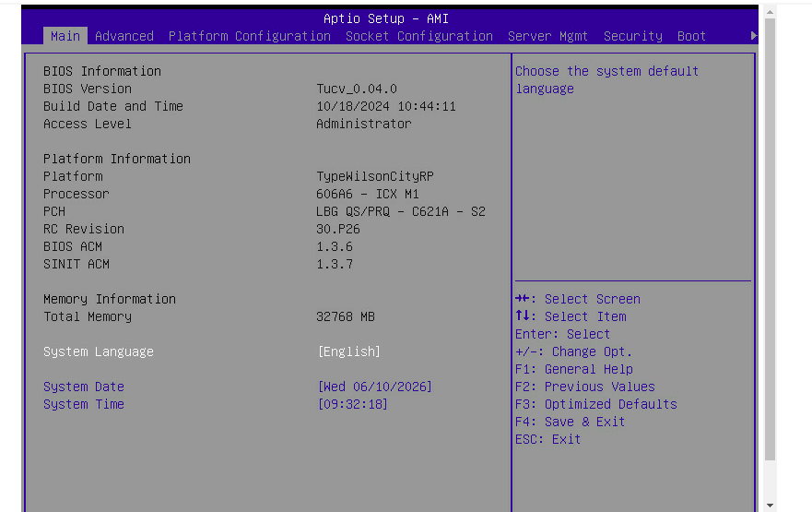812x512 pixels.
Task: Click the scrollbar up arrow
Action: click(x=770, y=11)
